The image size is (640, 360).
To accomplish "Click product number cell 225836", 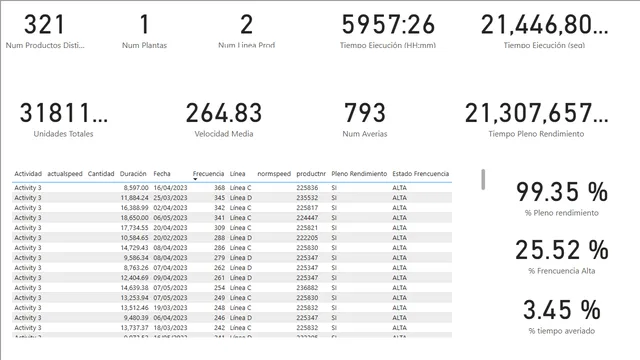I will point(307,188).
